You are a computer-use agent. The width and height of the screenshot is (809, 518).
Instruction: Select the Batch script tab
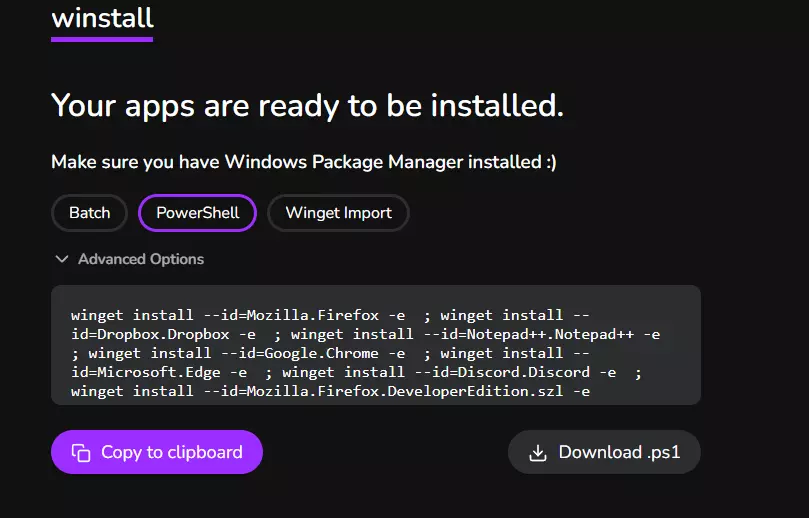tap(89, 213)
